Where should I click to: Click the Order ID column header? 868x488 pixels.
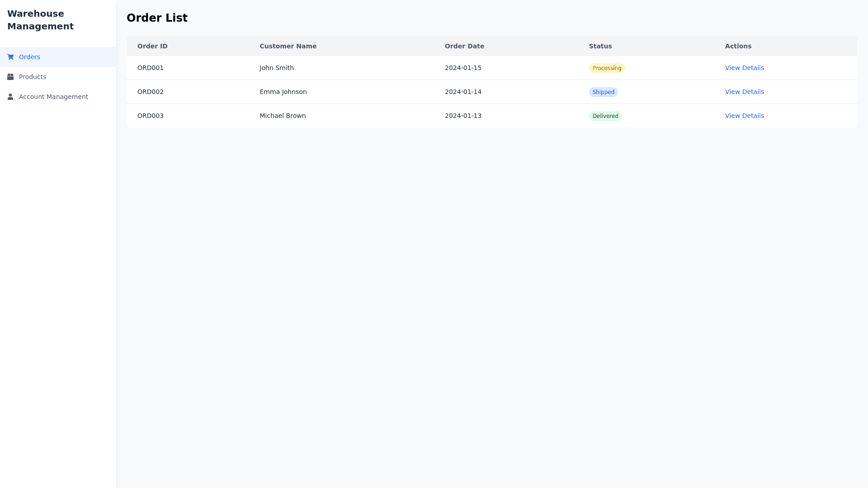coord(152,46)
